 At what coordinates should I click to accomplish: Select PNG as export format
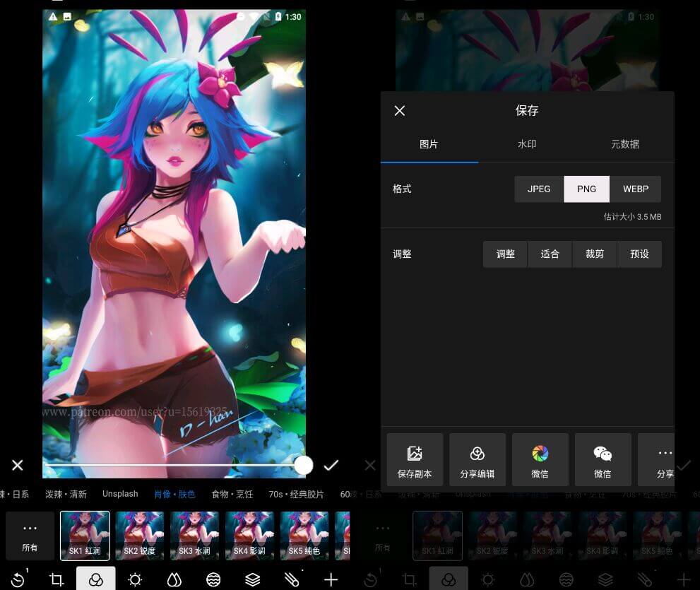click(x=586, y=189)
